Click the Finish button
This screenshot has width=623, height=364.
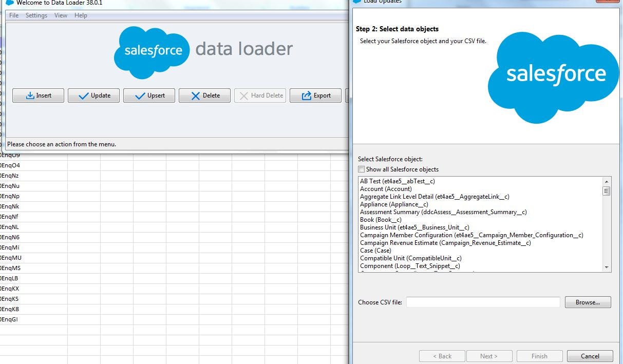coord(539,356)
